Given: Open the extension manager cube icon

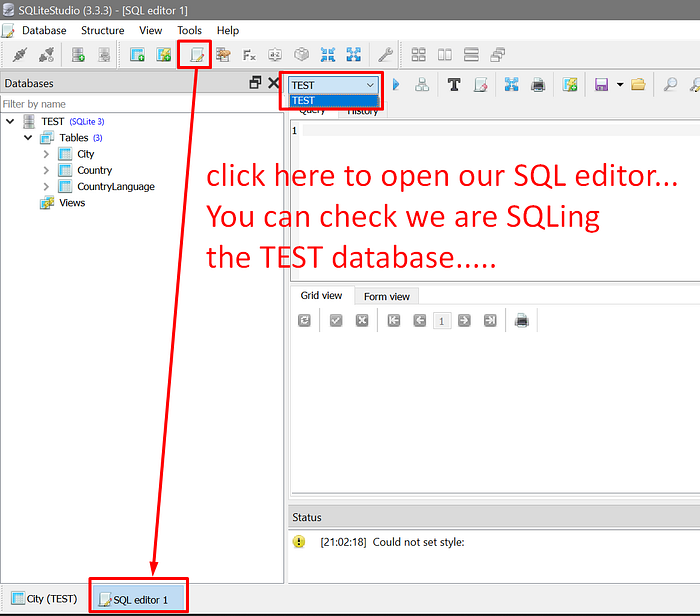Looking at the screenshot, I should (301, 55).
